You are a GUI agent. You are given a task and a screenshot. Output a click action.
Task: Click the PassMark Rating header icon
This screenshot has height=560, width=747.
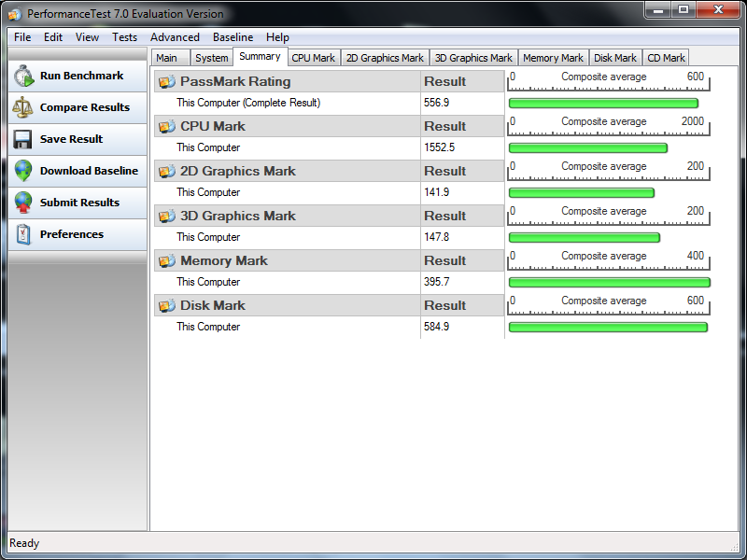point(167,81)
